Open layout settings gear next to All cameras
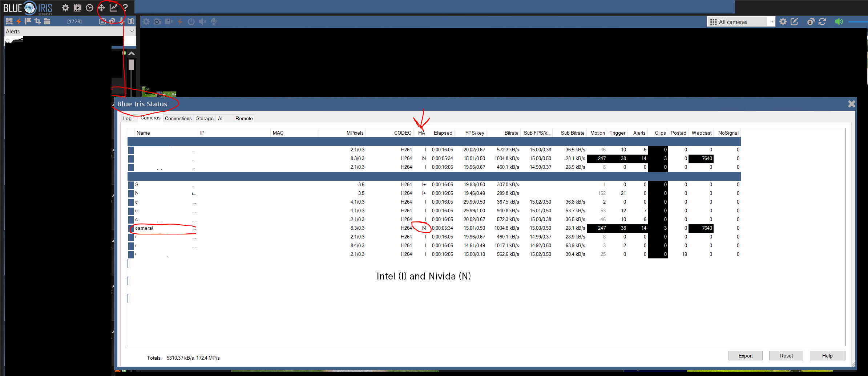The image size is (868, 376). pos(783,22)
